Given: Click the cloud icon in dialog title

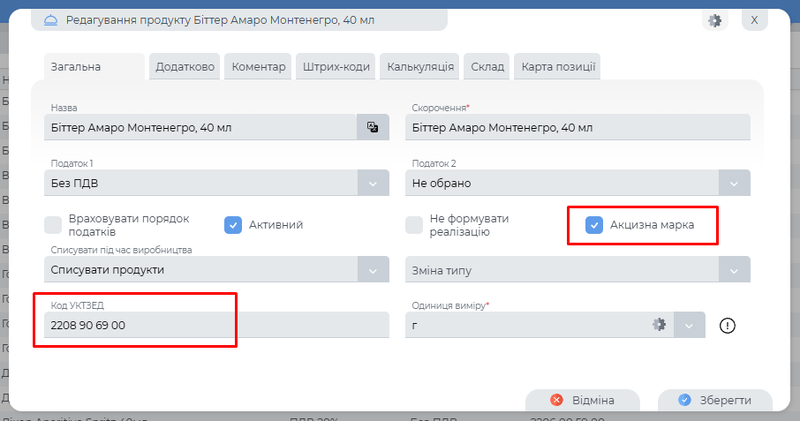Looking at the screenshot, I should click(x=52, y=20).
